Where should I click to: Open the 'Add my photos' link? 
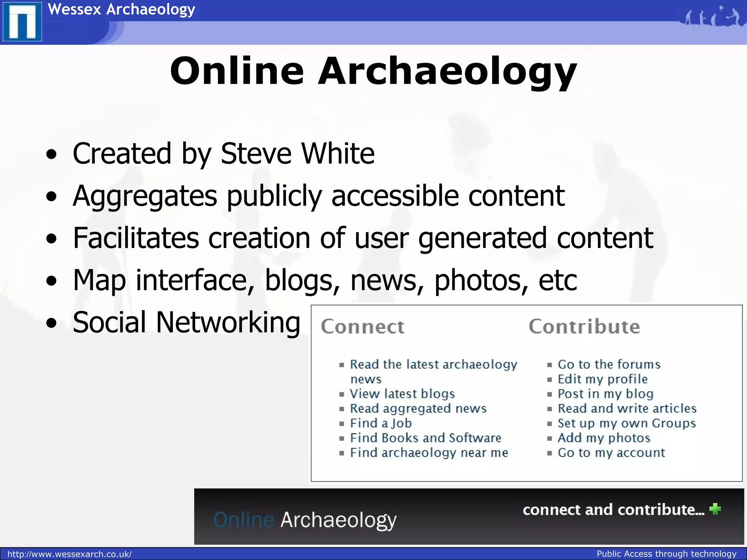coord(604,437)
